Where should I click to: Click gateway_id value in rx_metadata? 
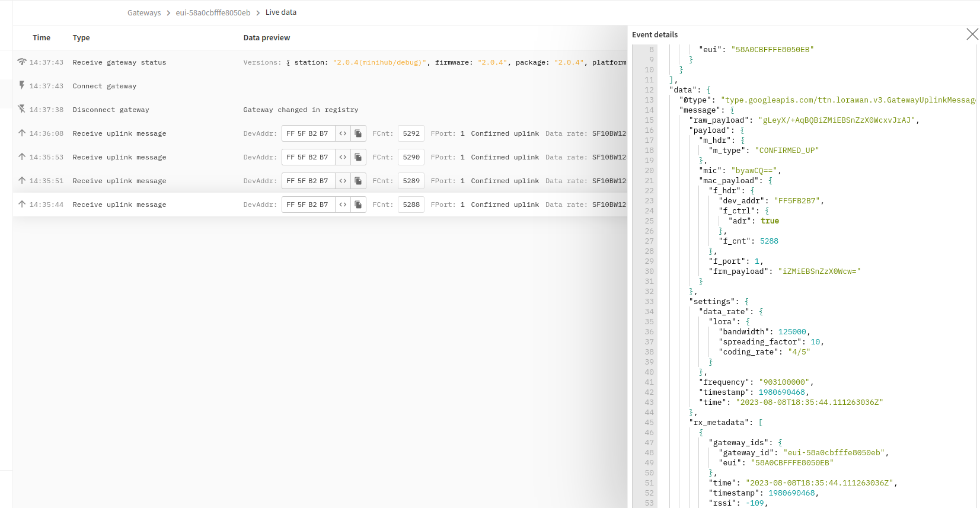[x=835, y=453]
